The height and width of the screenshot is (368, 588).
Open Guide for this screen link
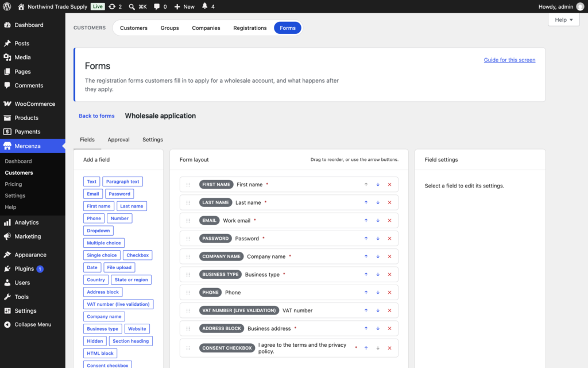(x=509, y=60)
